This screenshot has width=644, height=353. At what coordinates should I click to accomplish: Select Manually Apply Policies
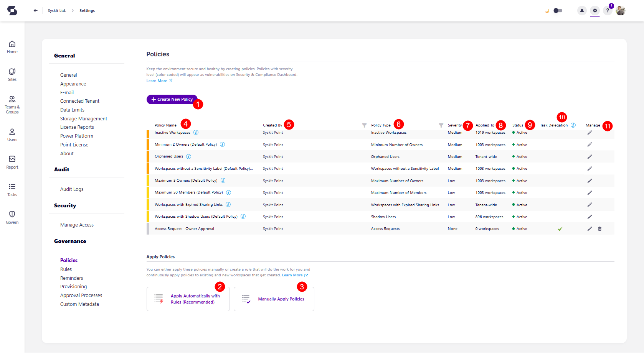(274, 299)
